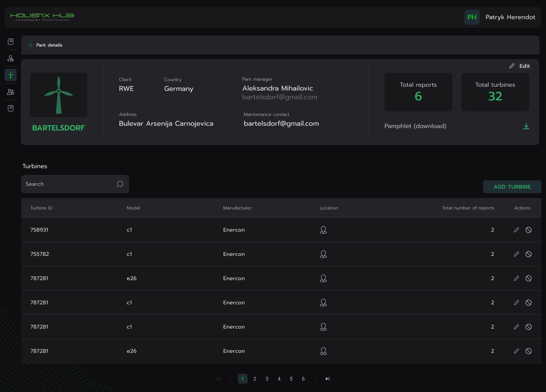
Task: Select page 6 in pagination
Action: [303, 379]
